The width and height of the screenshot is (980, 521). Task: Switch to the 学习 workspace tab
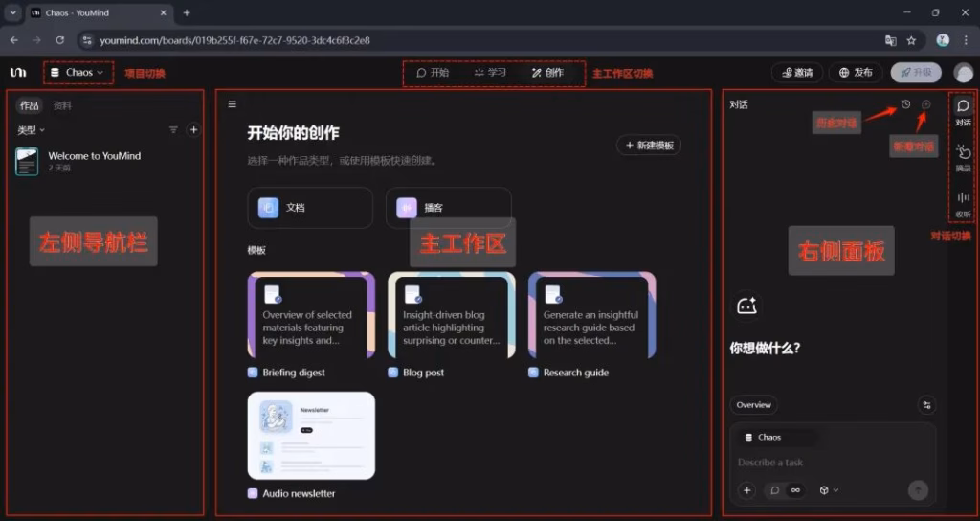tap(490, 73)
